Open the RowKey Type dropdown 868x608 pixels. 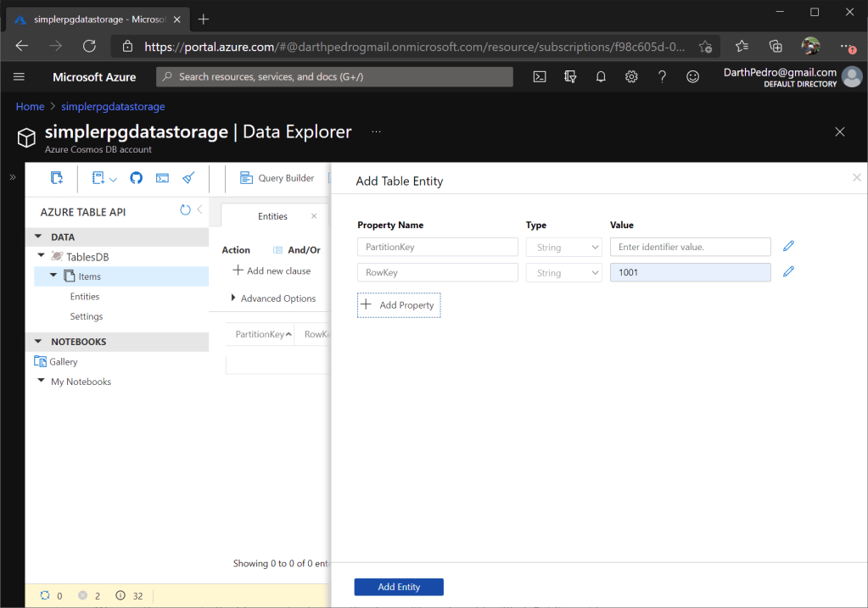563,272
